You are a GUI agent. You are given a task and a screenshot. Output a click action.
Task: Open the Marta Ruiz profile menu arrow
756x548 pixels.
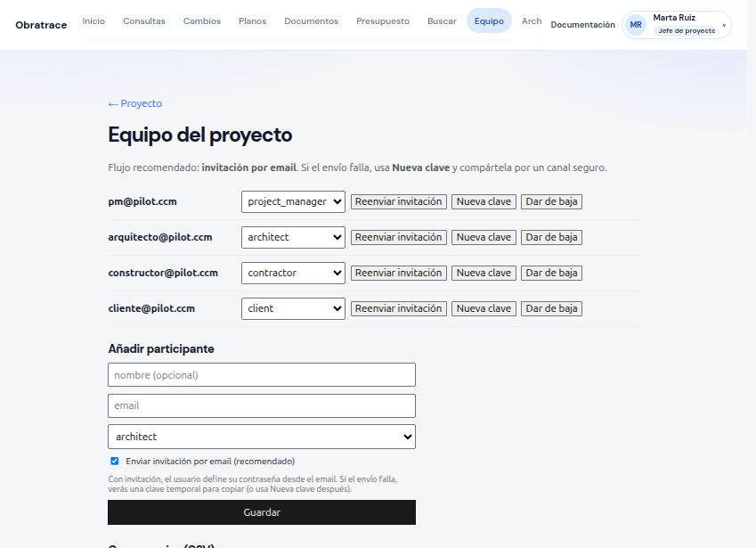(724, 26)
